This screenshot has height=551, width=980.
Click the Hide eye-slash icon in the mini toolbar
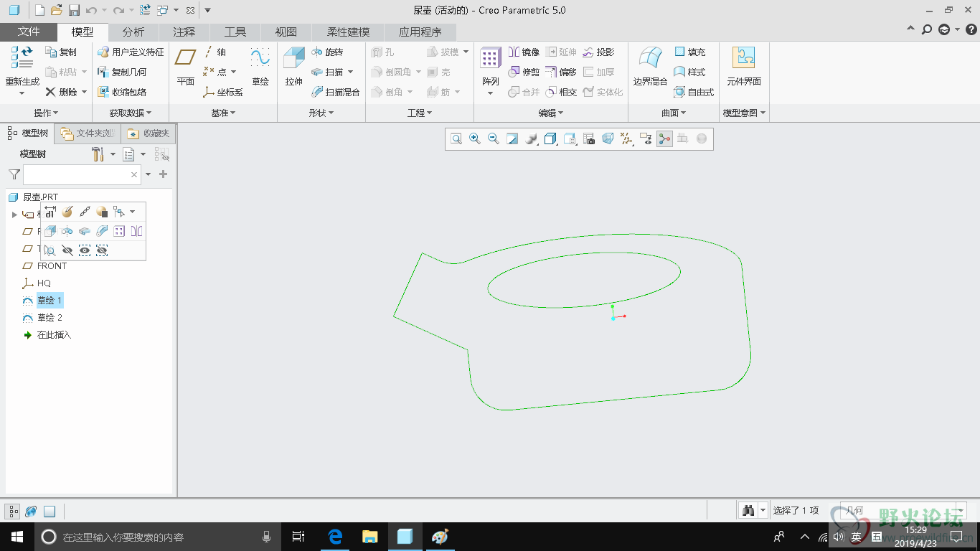coord(67,250)
